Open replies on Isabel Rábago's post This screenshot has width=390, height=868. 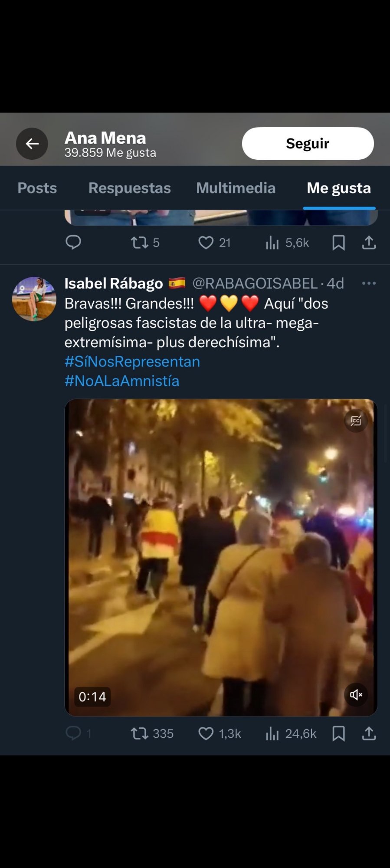tap(73, 733)
